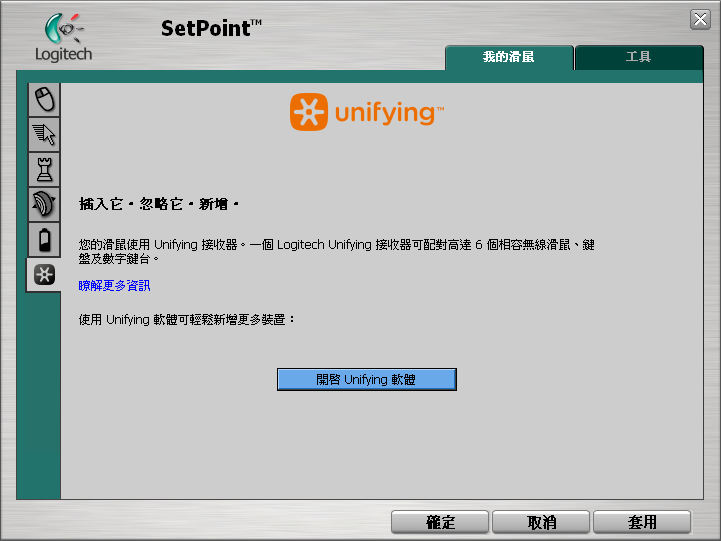Switch to the 我的滑鼠 tab
The image size is (721, 541).
(509, 57)
